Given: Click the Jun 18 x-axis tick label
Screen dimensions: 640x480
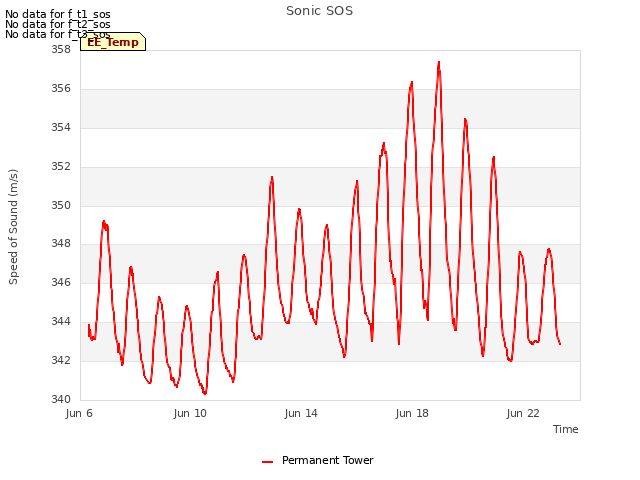Looking at the screenshot, I should coord(412,413).
